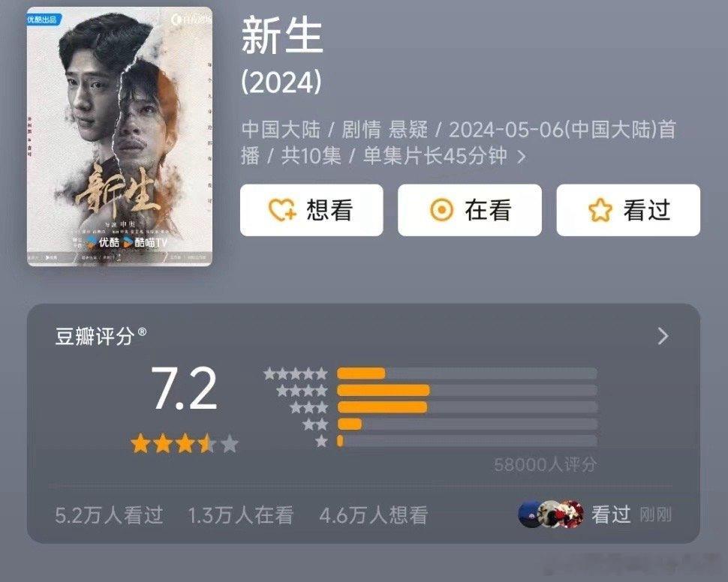The width and height of the screenshot is (728, 582).
Task: Tap the 58000人评分 count
Action: pyautogui.click(x=545, y=464)
